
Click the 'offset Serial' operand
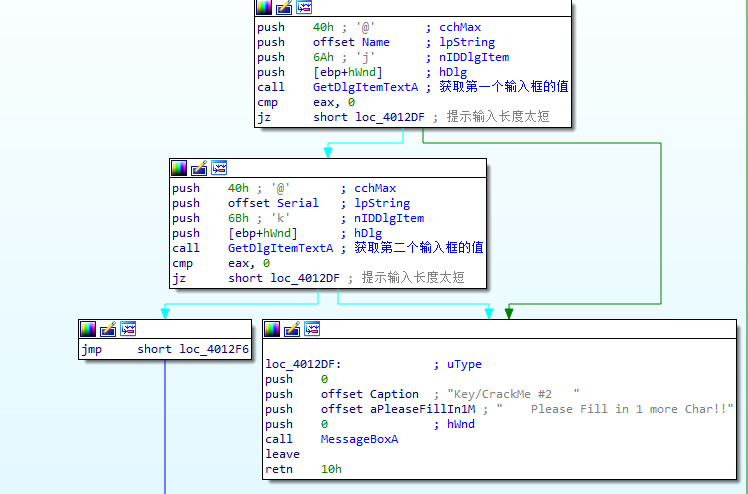click(x=269, y=203)
